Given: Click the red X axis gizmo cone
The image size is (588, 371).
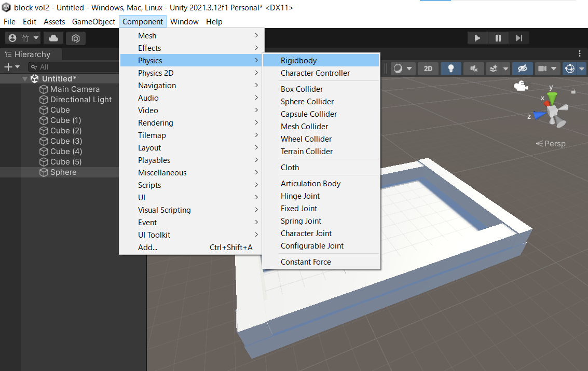Looking at the screenshot, I should (x=548, y=103).
